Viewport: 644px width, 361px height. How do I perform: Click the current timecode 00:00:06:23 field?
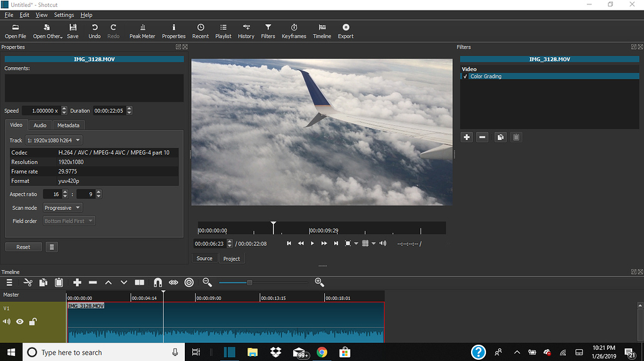click(210, 243)
